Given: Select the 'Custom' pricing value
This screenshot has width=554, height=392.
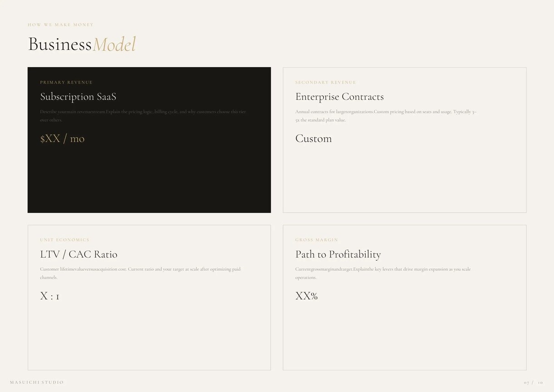Looking at the screenshot, I should [313, 139].
